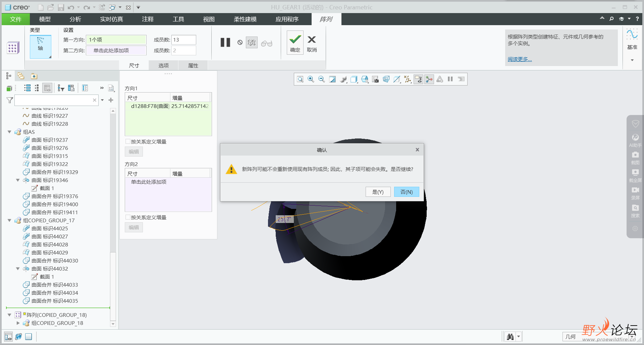Open the 属性 panel tab
This screenshot has height=345, width=644.
pos(193,65)
